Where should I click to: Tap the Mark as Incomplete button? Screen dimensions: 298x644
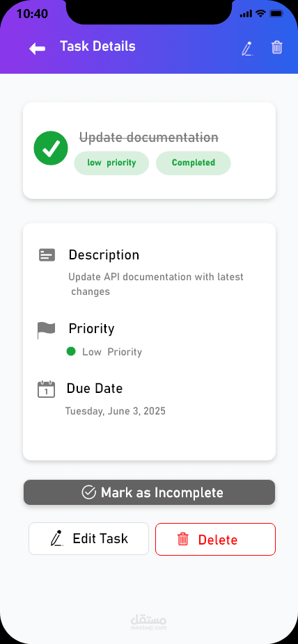click(149, 492)
